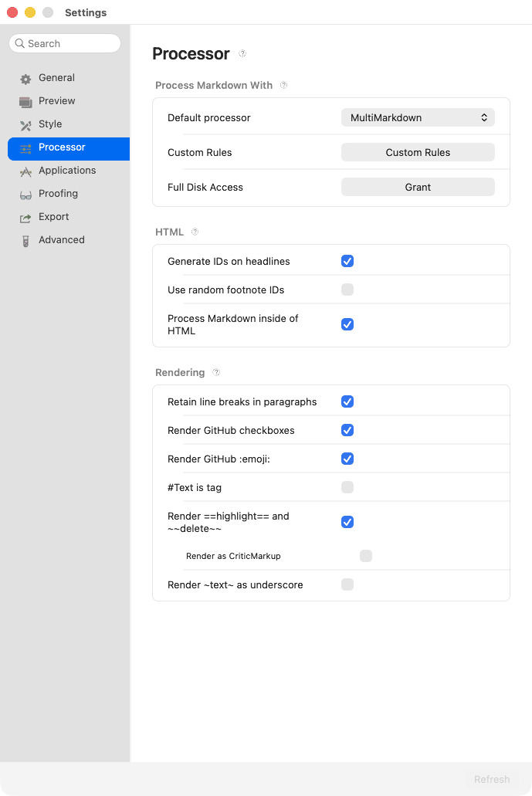Click the Refresh button
532x796 pixels.
click(x=492, y=779)
